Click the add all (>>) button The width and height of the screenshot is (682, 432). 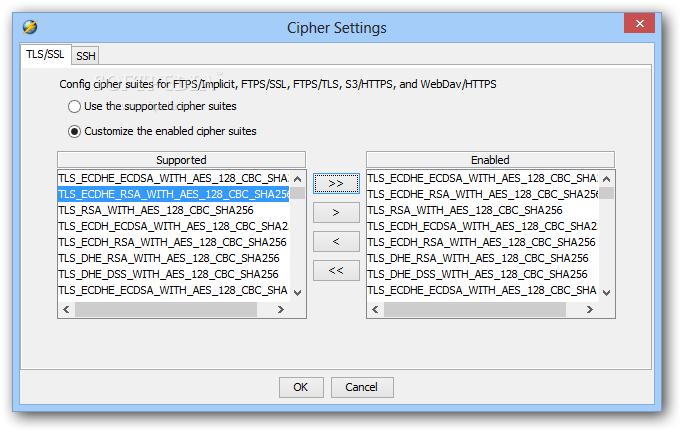pos(336,184)
